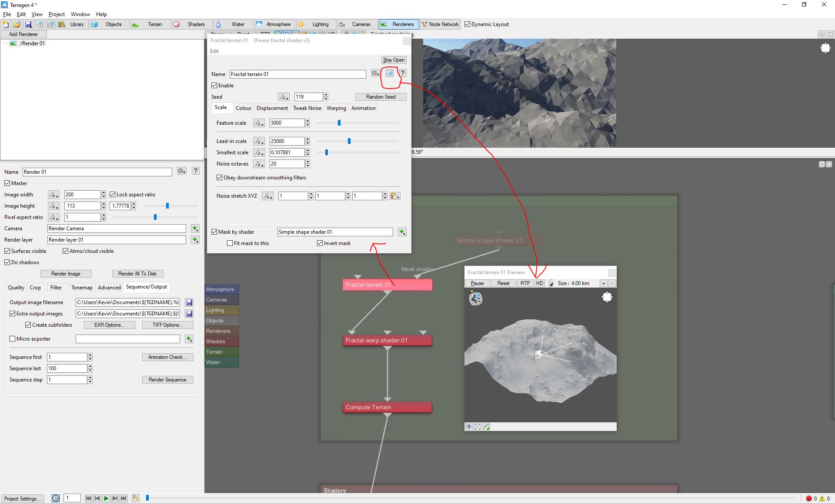Toggle Enable for Fractal terrain 01
835x504 pixels.
point(214,86)
